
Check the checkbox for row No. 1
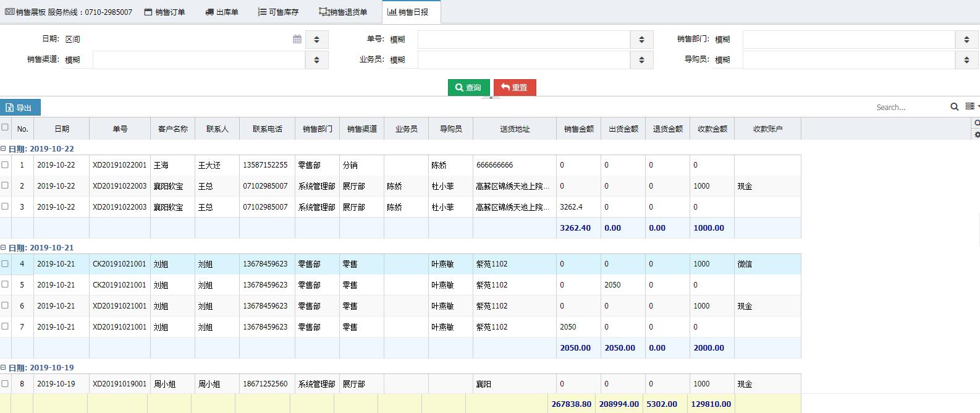(5, 164)
